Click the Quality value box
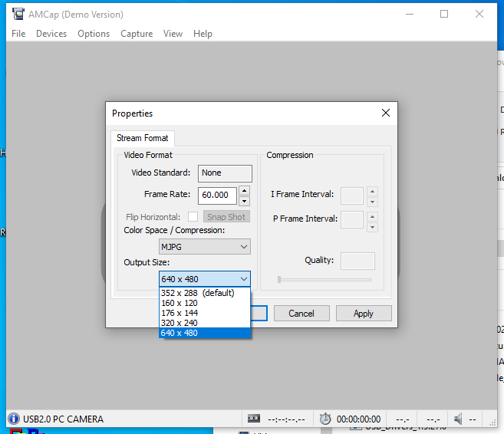The image size is (504, 434). coord(357,261)
